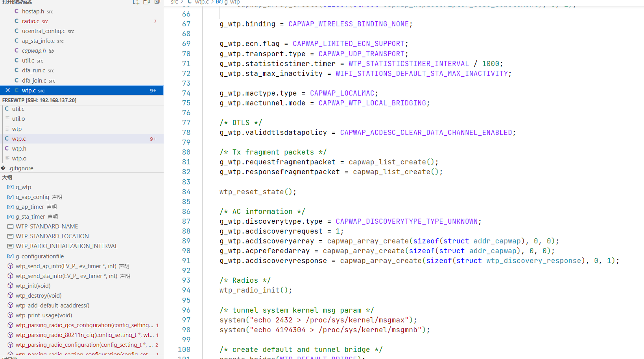Click the function cube icon beside wtp_init(void)
This screenshot has width=644, height=359.
[x=11, y=286]
